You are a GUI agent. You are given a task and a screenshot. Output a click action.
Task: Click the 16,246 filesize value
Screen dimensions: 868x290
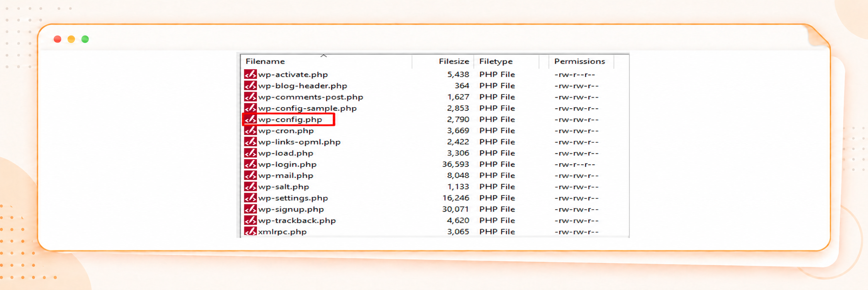456,198
